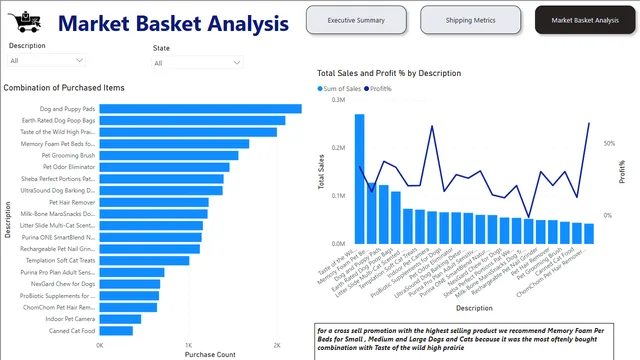
Task: Click the 'Pet Odor Eliminator' axis label
Action: point(69,167)
